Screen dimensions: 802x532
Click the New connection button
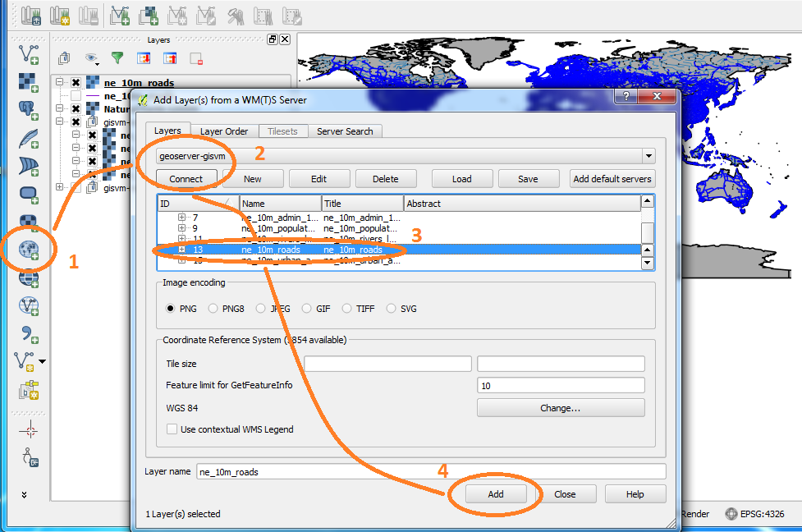(x=253, y=179)
